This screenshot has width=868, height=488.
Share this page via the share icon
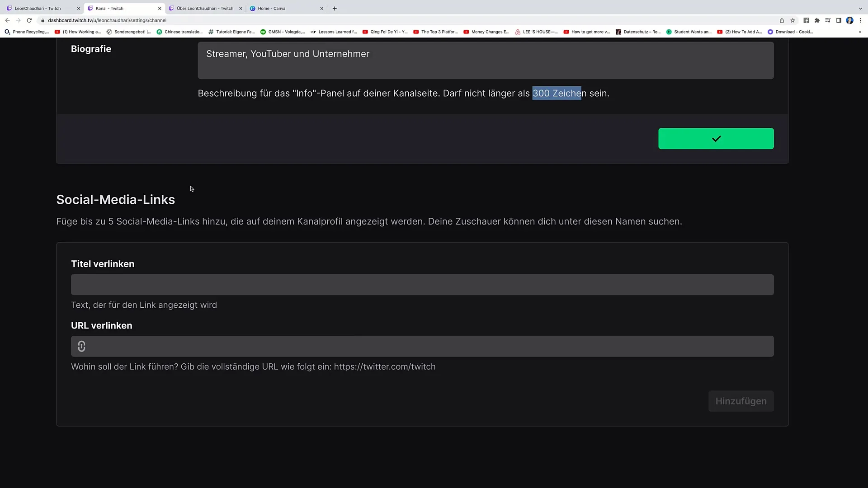click(x=782, y=20)
